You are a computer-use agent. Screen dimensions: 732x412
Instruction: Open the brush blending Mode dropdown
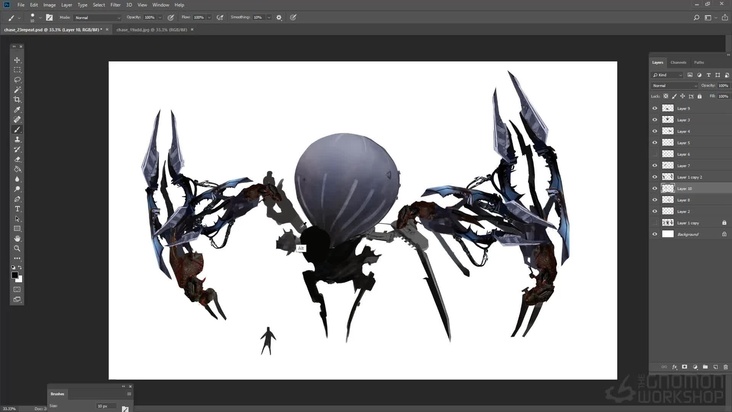click(99, 18)
